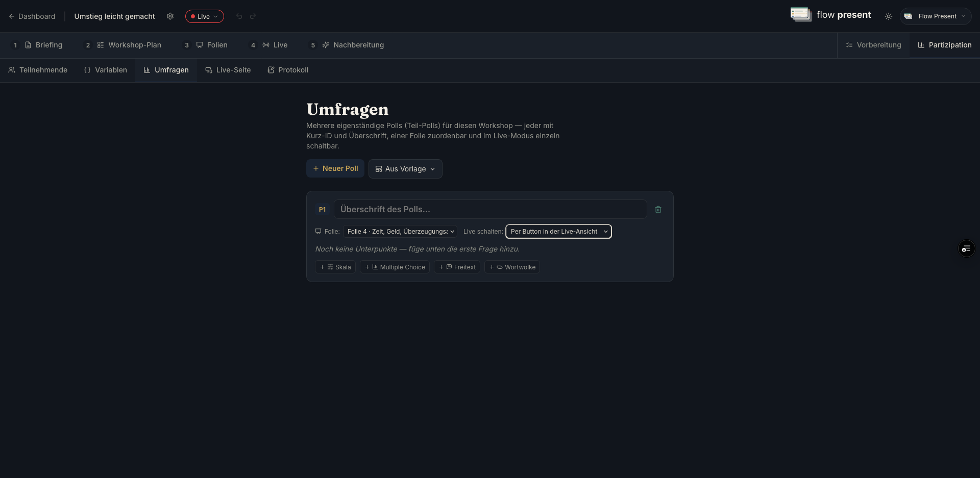Switch to Vorbereitung mode
Screen dimensions: 980x478
point(873,45)
